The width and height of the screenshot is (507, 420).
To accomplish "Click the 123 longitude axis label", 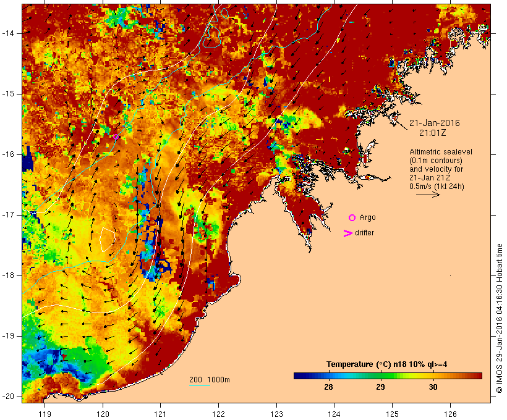I will click(276, 414).
